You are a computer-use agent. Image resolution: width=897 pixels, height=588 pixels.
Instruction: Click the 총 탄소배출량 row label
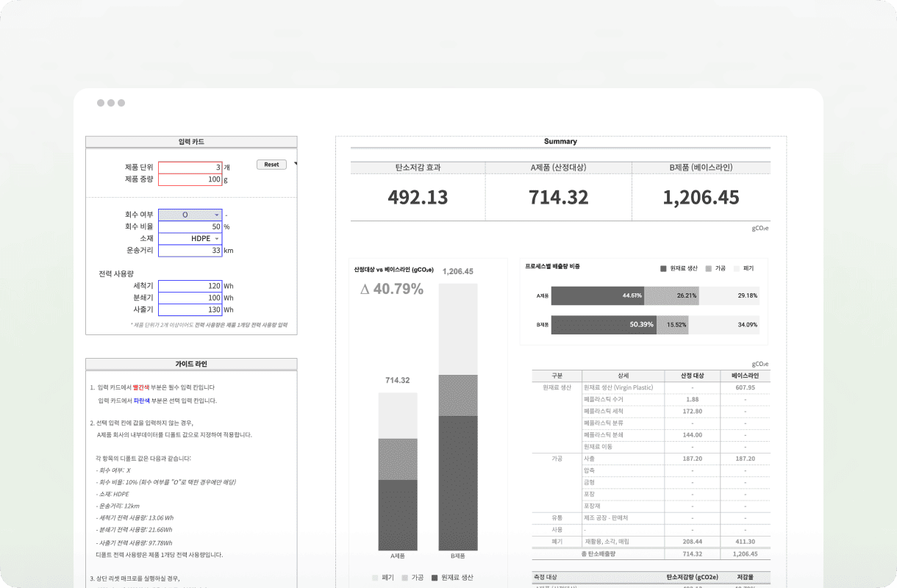[x=598, y=553]
